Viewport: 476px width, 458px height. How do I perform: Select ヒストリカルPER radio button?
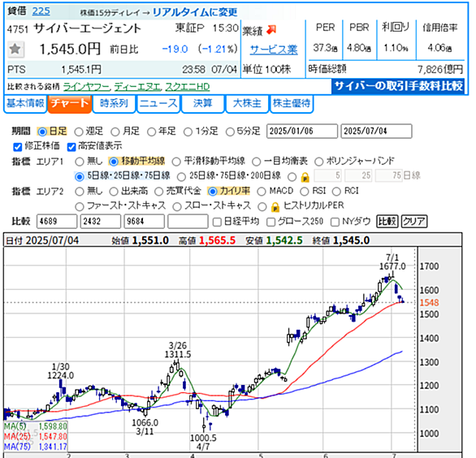pos(262,207)
